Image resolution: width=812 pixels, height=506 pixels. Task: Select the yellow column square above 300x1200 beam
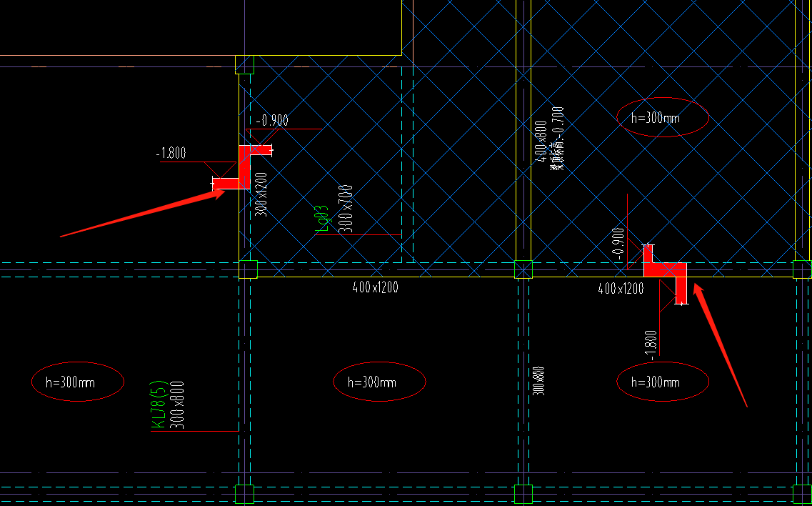[x=244, y=65]
